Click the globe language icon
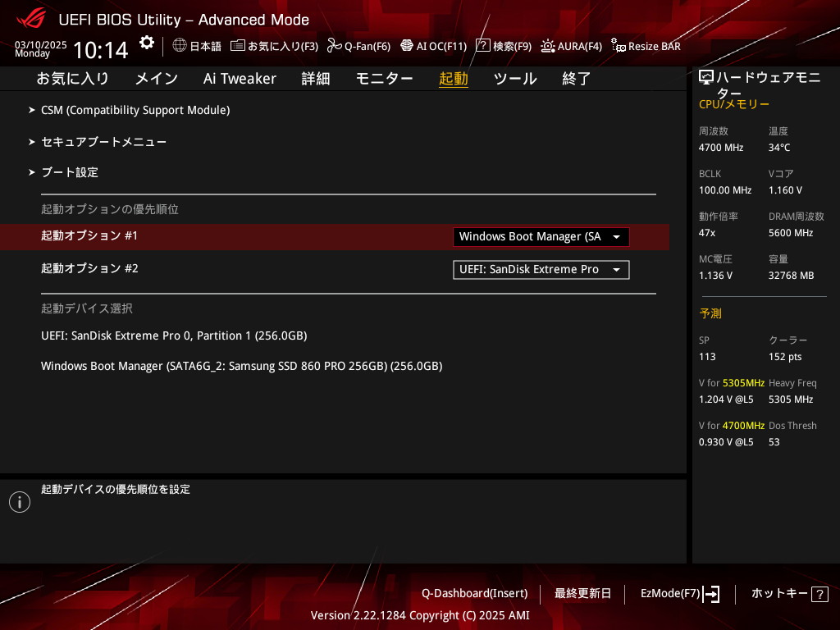The width and height of the screenshot is (840, 630). click(180, 46)
